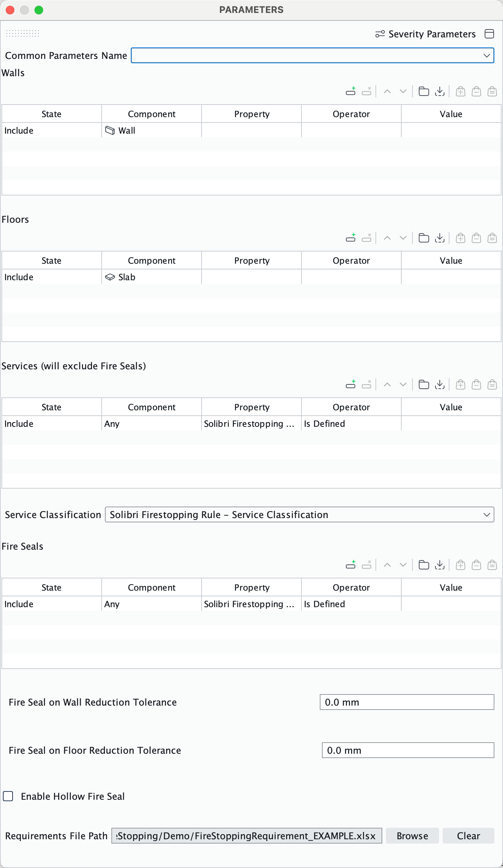Save the Floors filter to a file
The width and height of the screenshot is (503, 868).
440,238
